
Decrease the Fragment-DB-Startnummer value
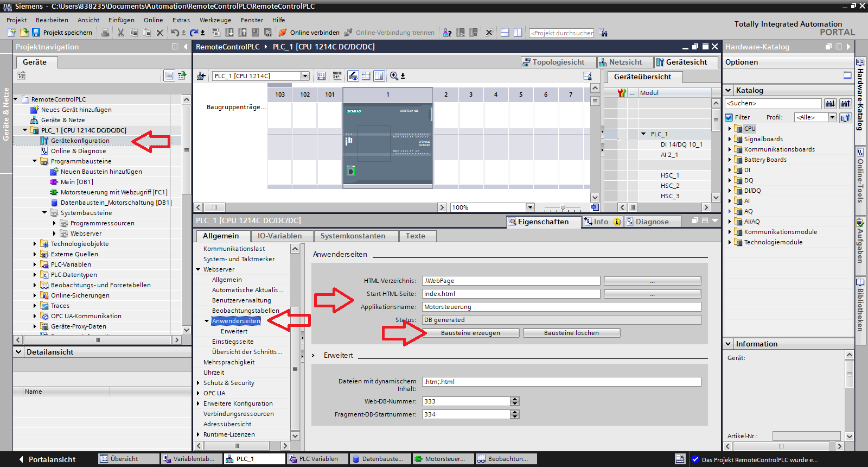[515, 416]
